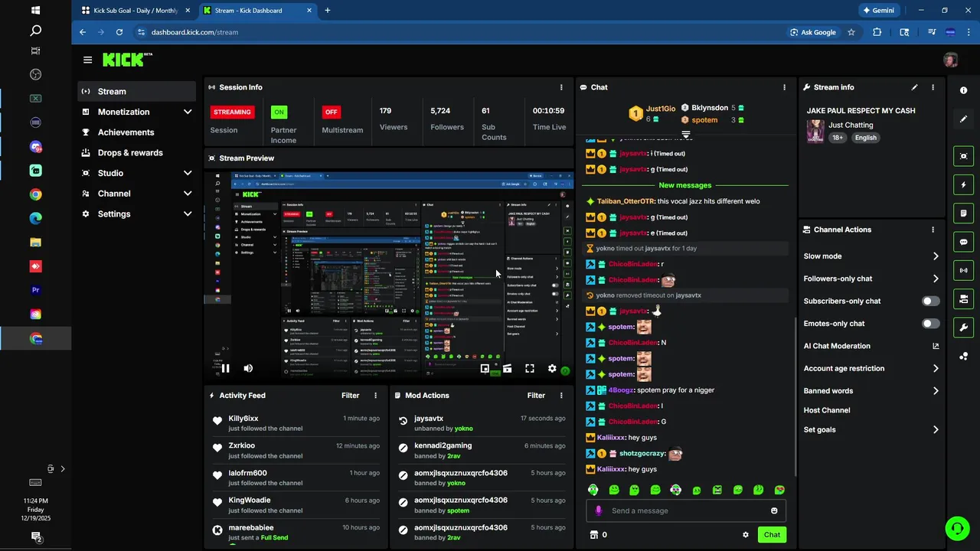Toggle the stream preview widget in the right sidebar

pos(963,156)
